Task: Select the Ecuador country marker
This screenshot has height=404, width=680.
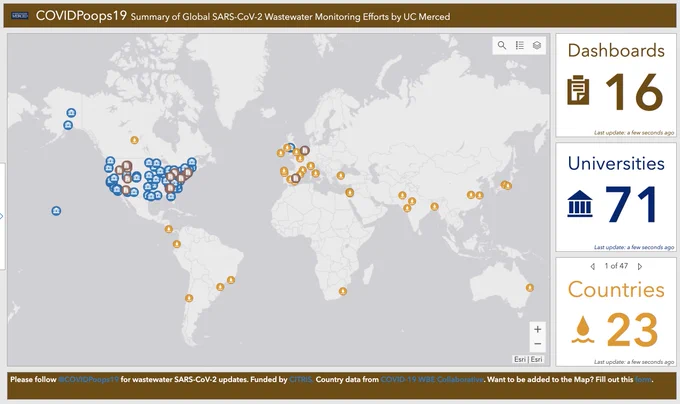Action: [x=177, y=244]
